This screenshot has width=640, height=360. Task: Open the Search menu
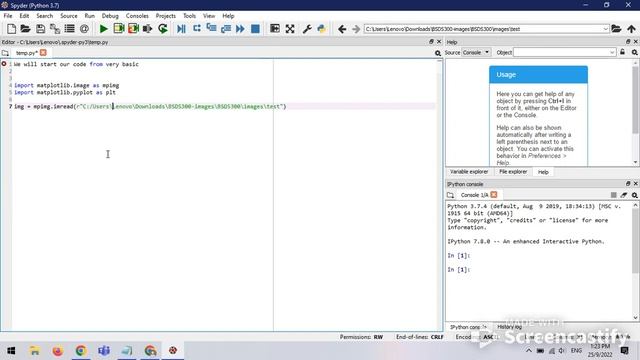point(44,16)
